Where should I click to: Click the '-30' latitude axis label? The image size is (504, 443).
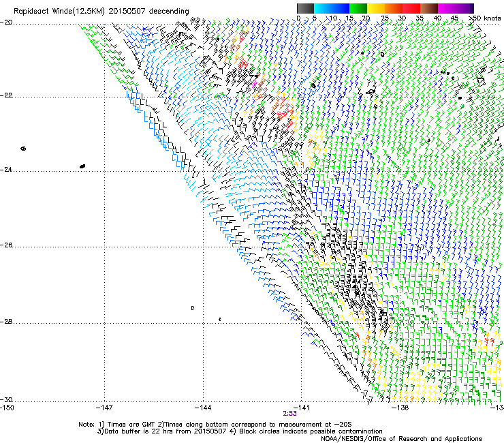pyautogui.click(x=6, y=399)
